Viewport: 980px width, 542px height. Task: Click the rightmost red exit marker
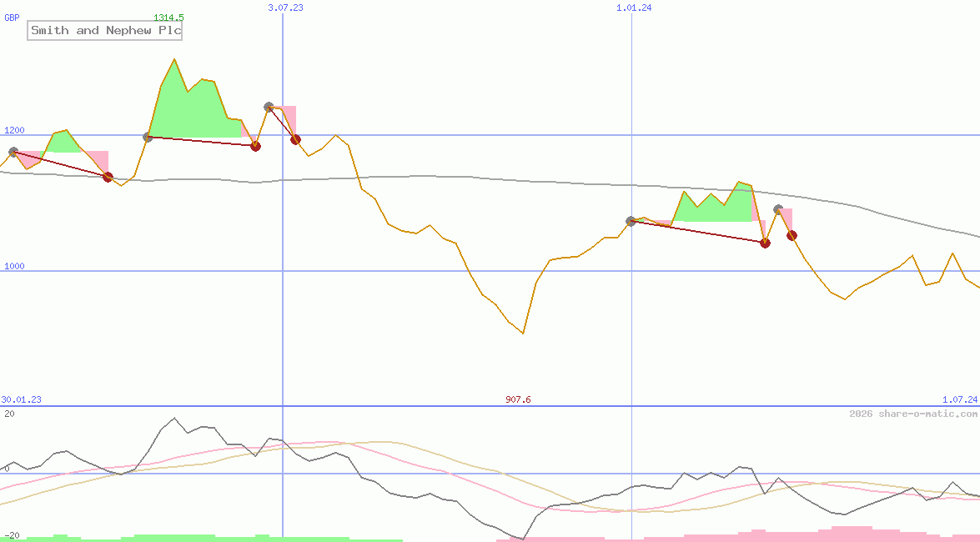tap(792, 235)
